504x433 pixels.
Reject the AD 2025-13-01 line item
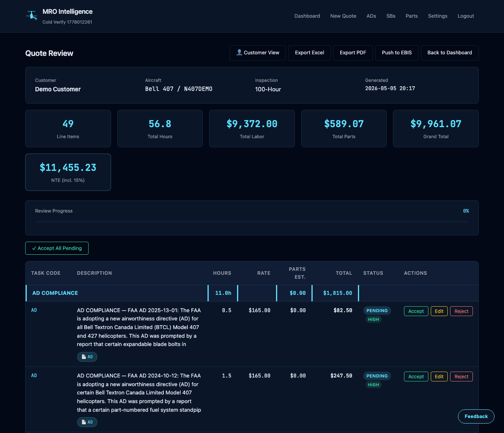[x=461, y=311]
